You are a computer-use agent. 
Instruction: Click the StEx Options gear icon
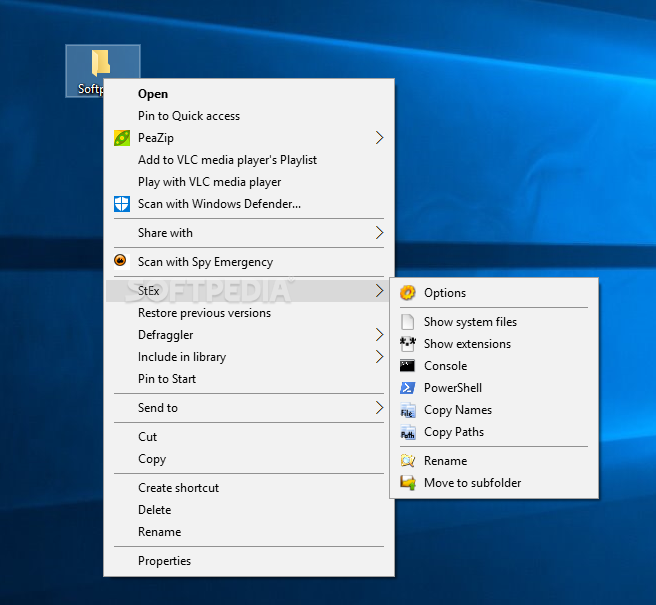pos(407,292)
